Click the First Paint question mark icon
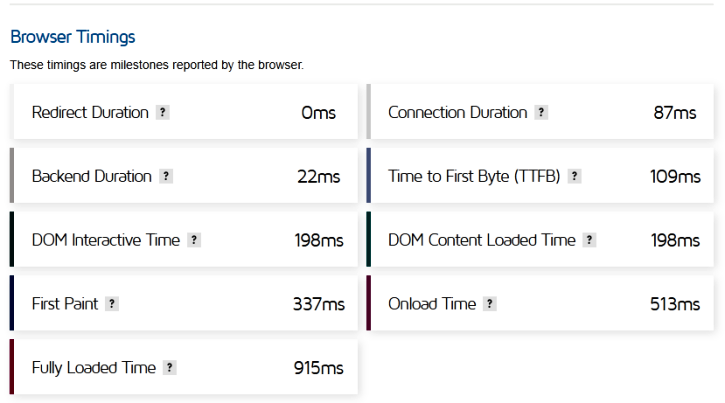The width and height of the screenshot is (725, 403). 111,304
